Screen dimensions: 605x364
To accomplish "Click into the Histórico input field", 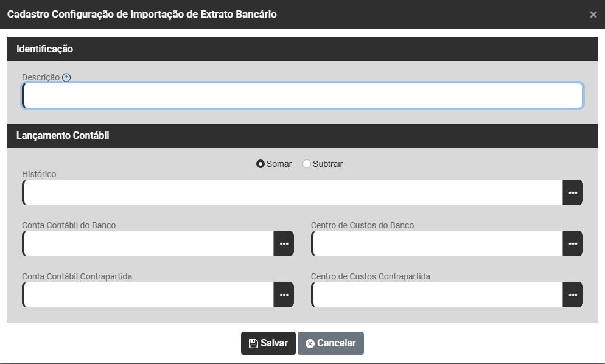I will pos(292,192).
